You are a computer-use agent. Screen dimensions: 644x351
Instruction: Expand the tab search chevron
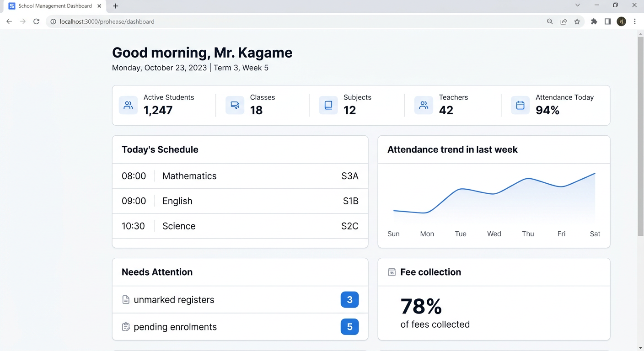[578, 5]
